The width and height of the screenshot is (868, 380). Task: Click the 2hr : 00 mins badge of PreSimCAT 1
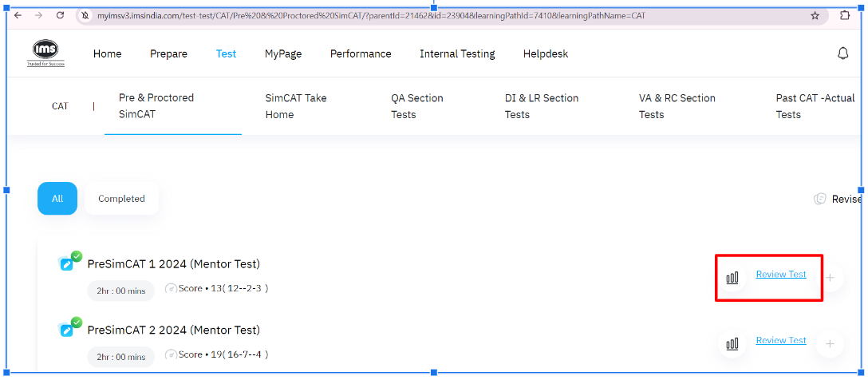(x=121, y=291)
